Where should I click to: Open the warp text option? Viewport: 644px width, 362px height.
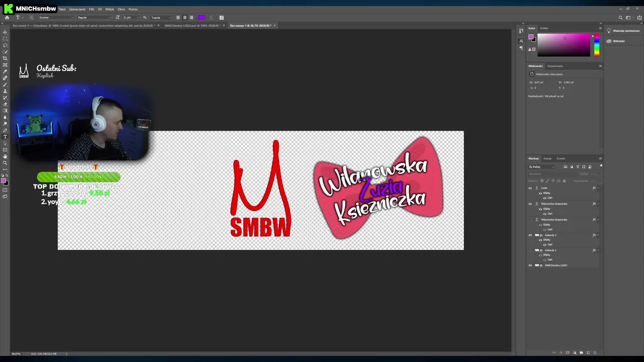(211, 18)
